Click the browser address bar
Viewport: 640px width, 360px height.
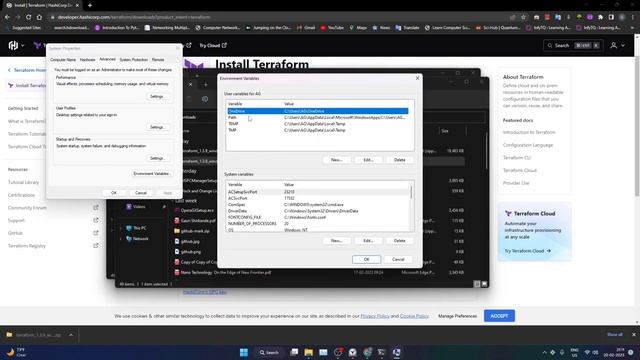pyautogui.click(x=278, y=17)
